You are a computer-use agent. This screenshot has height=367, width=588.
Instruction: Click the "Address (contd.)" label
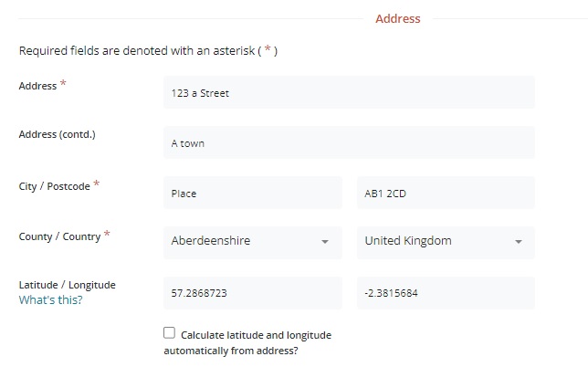click(x=57, y=134)
